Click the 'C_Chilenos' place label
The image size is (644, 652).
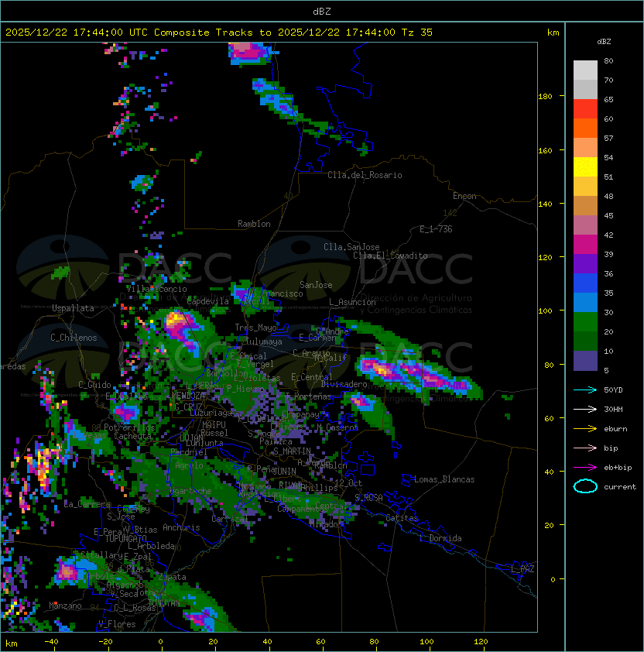[74, 338]
